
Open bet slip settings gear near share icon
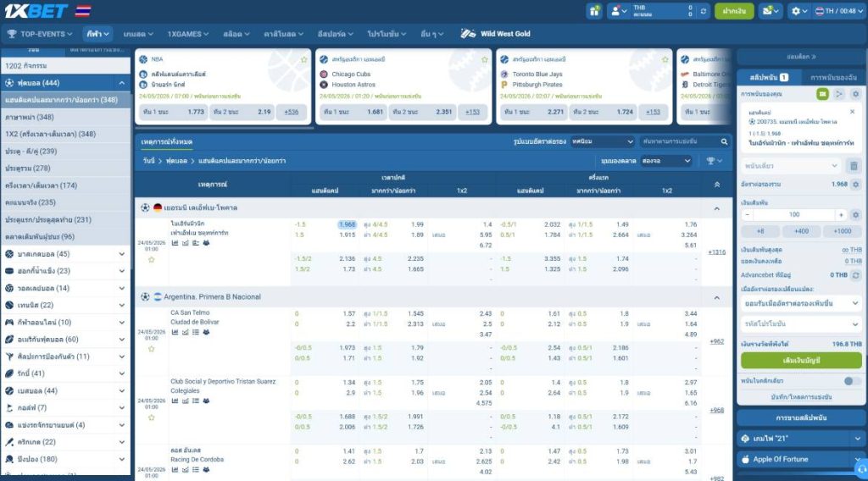click(855, 94)
